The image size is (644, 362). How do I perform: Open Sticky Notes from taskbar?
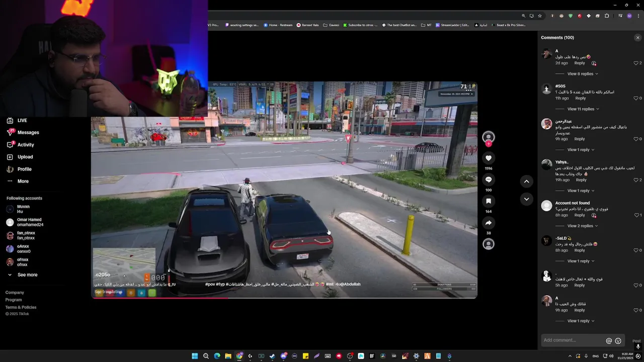point(305,356)
